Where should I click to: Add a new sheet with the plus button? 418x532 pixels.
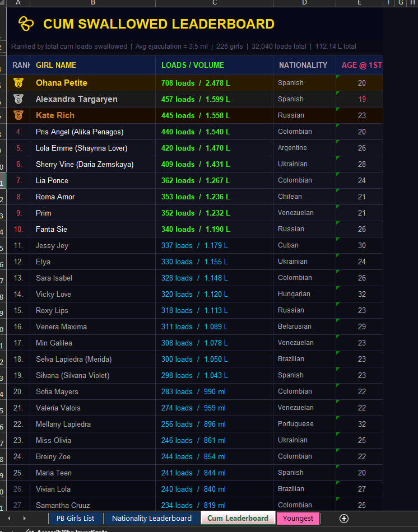pyautogui.click(x=344, y=519)
